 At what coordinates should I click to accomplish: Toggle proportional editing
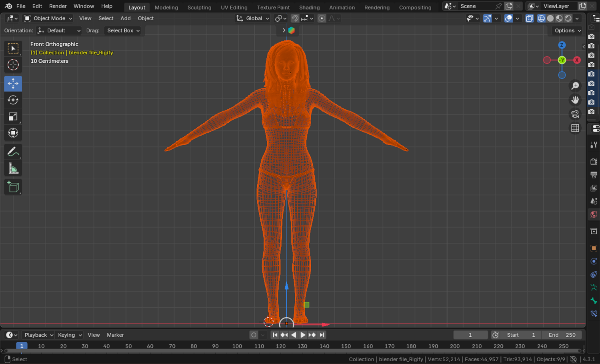(x=322, y=18)
